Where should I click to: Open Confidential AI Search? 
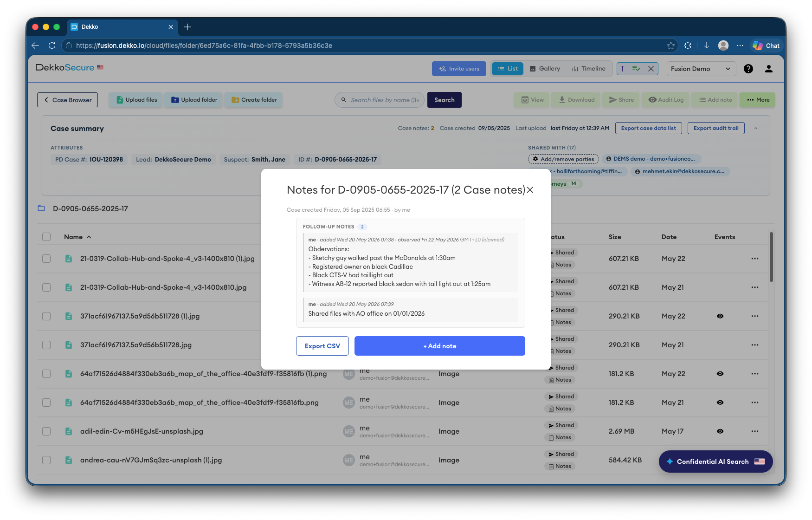point(716,461)
